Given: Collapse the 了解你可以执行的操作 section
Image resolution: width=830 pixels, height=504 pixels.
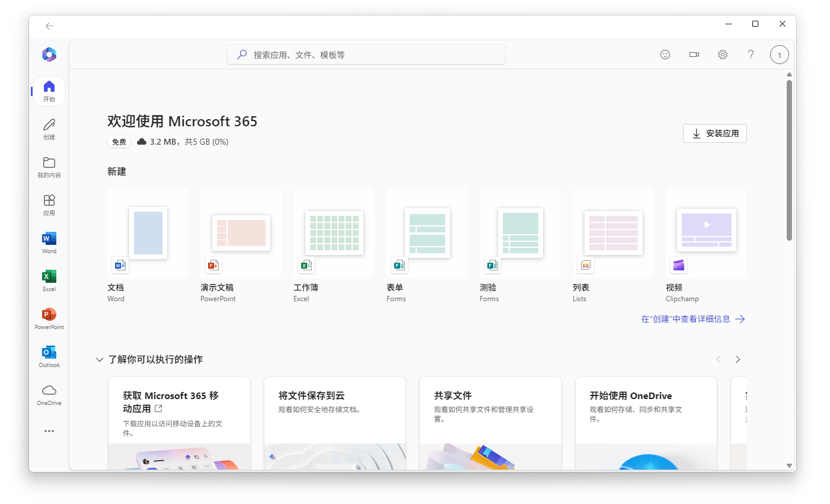Looking at the screenshot, I should click(x=99, y=359).
